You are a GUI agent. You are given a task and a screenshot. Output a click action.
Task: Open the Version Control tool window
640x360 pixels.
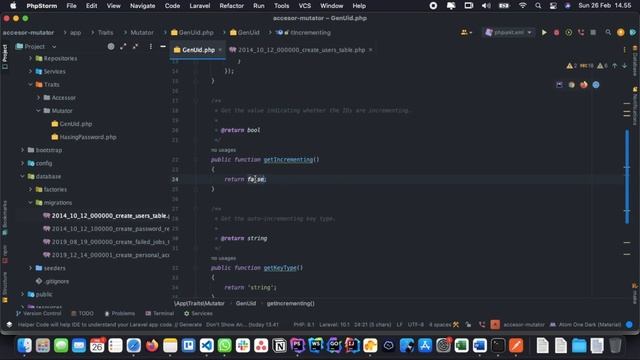point(38,313)
